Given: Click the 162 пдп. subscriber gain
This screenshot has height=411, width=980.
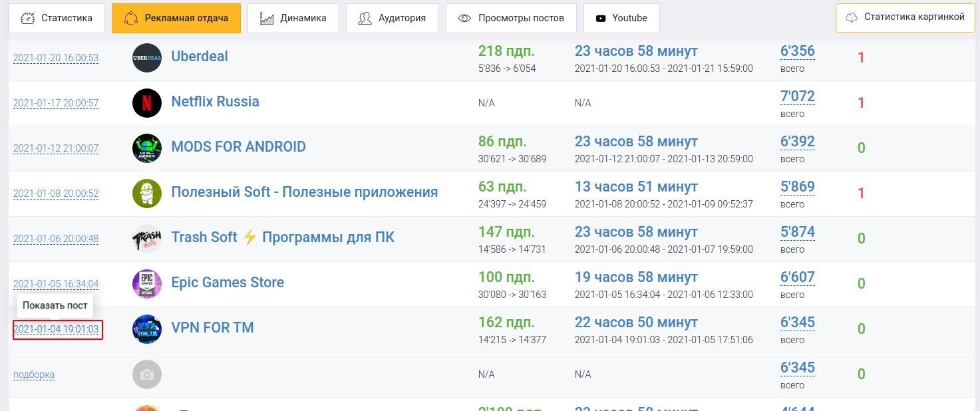Looking at the screenshot, I should click(x=506, y=323).
